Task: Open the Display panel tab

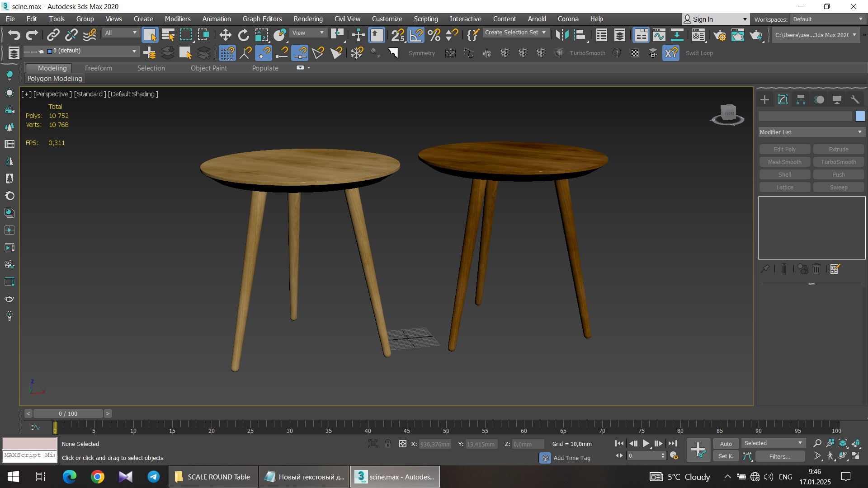Action: (837, 99)
